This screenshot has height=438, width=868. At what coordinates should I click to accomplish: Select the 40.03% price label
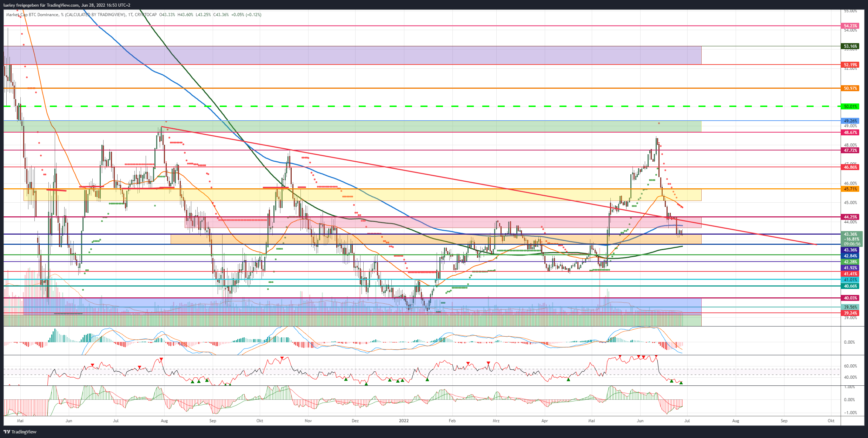click(x=850, y=298)
